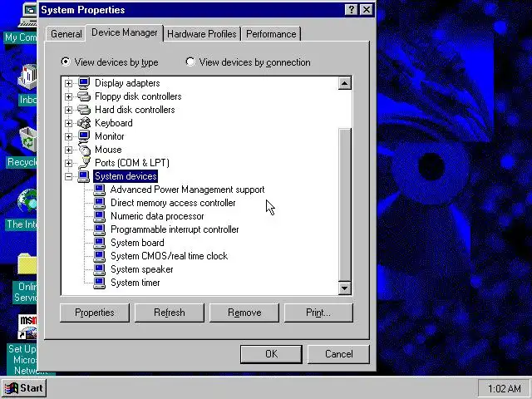
Task: Click the Online Services folder icon
Action: tap(27, 264)
